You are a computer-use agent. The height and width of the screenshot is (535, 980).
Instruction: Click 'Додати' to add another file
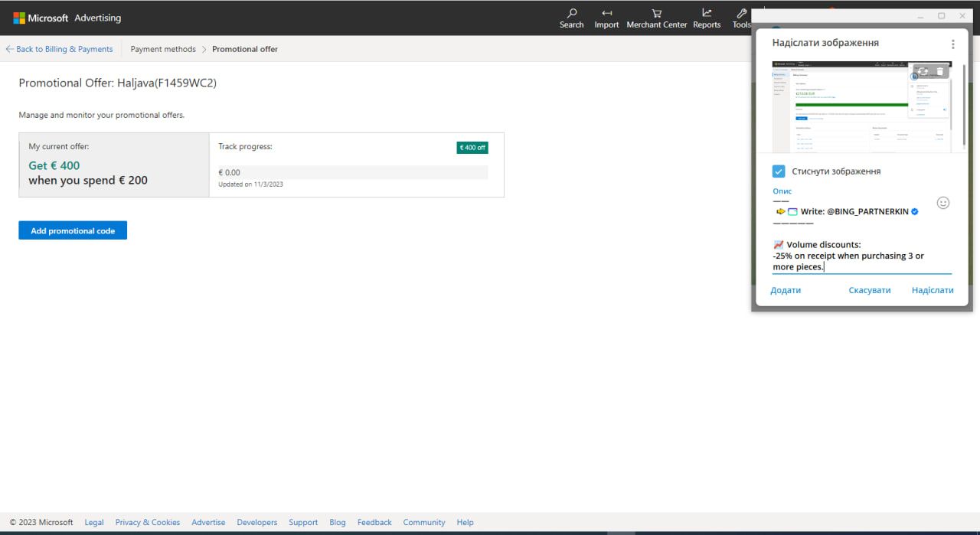786,290
